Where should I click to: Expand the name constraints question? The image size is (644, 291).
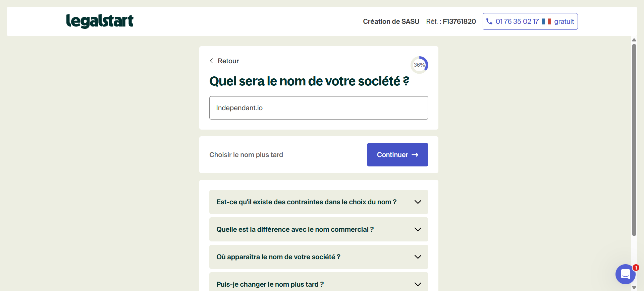[306, 202]
